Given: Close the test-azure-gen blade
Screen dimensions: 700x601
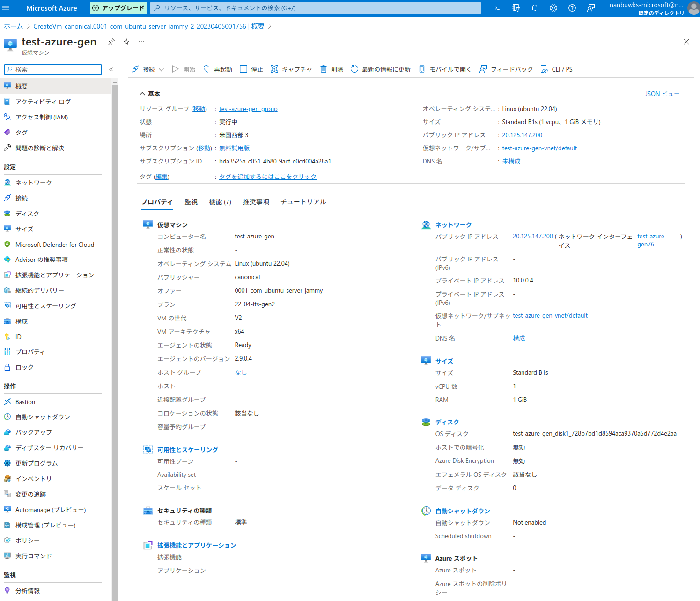Looking at the screenshot, I should pos(686,42).
